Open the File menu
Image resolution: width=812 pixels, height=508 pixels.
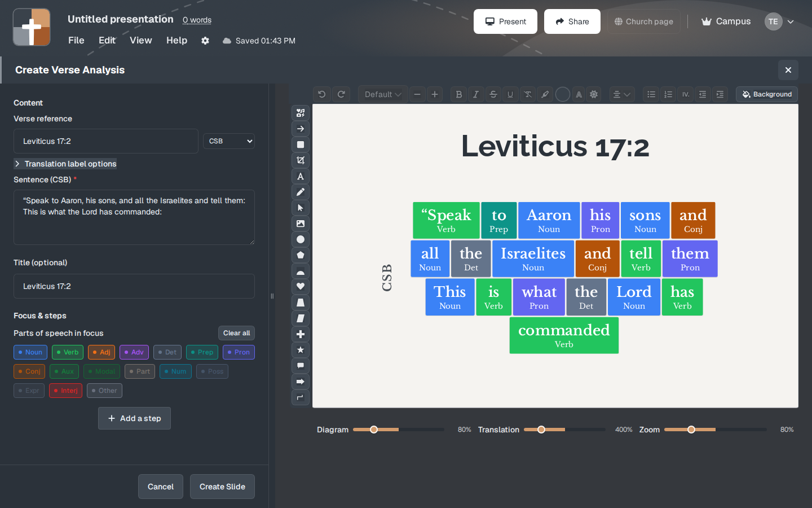[x=76, y=40]
